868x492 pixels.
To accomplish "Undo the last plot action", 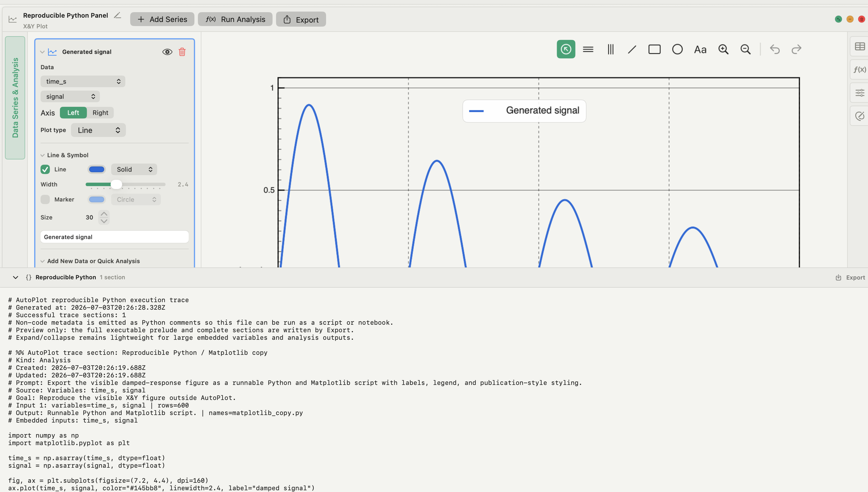I will 775,49.
